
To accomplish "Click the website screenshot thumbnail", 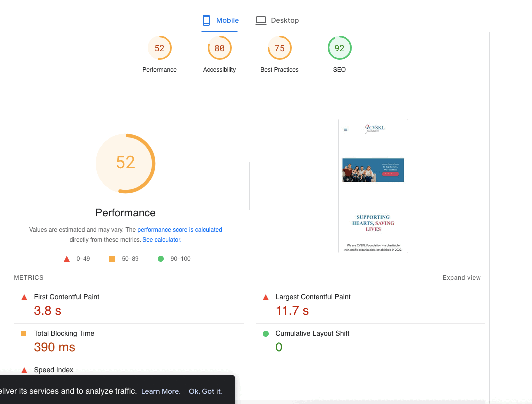I will [373, 186].
